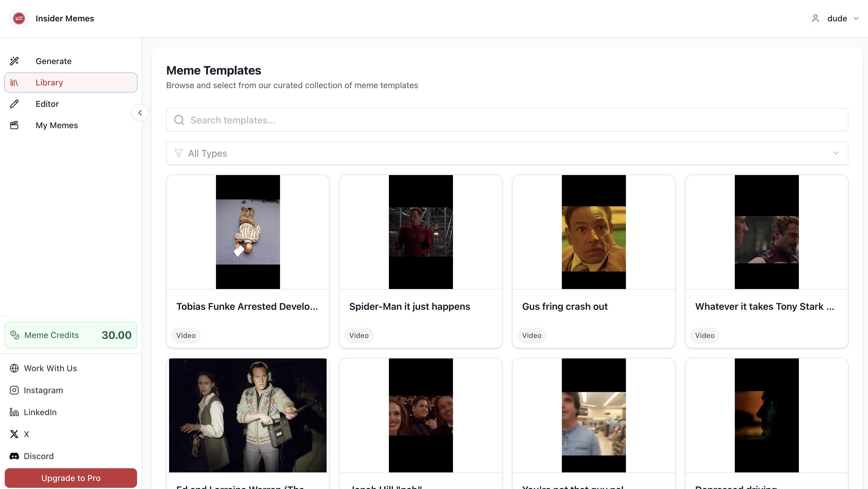Open the LinkedIn link
Image resolution: width=868 pixels, height=489 pixels.
click(40, 412)
